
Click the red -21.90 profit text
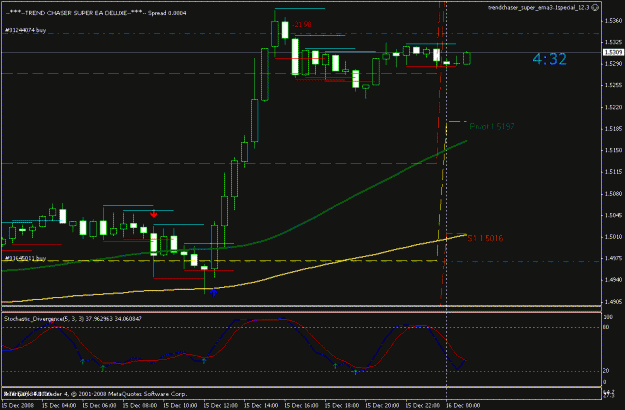click(302, 25)
